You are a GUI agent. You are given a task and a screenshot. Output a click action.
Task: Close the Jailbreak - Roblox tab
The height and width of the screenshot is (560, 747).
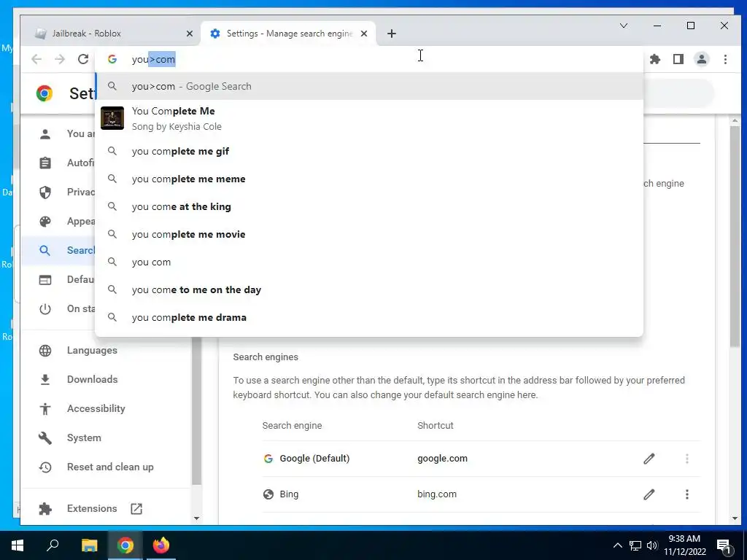pos(190,34)
